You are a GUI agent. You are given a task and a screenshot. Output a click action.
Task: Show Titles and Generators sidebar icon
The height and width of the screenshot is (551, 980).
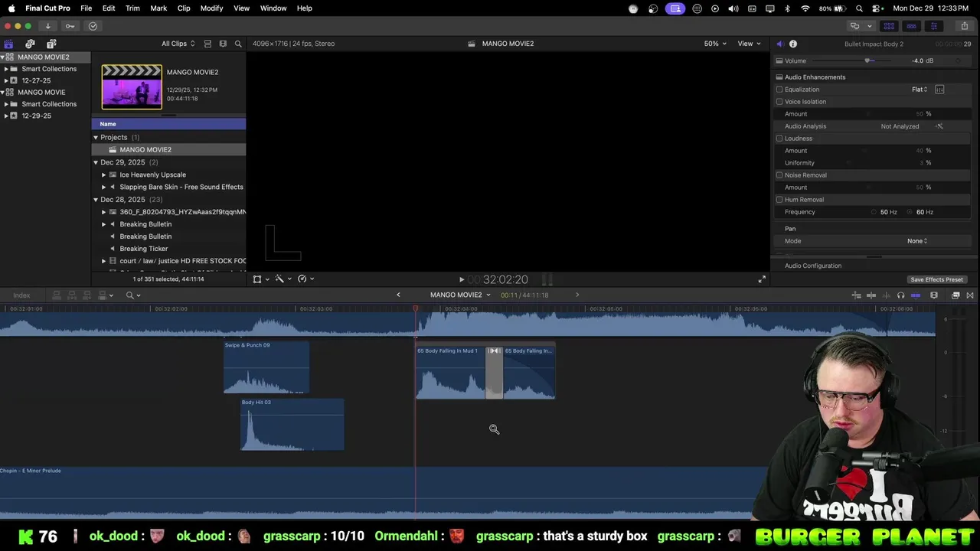coord(51,44)
